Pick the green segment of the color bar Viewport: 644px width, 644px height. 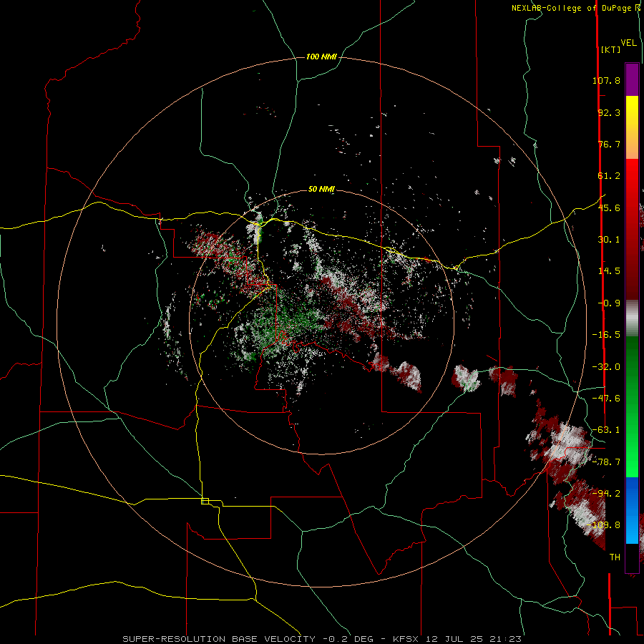632,406
